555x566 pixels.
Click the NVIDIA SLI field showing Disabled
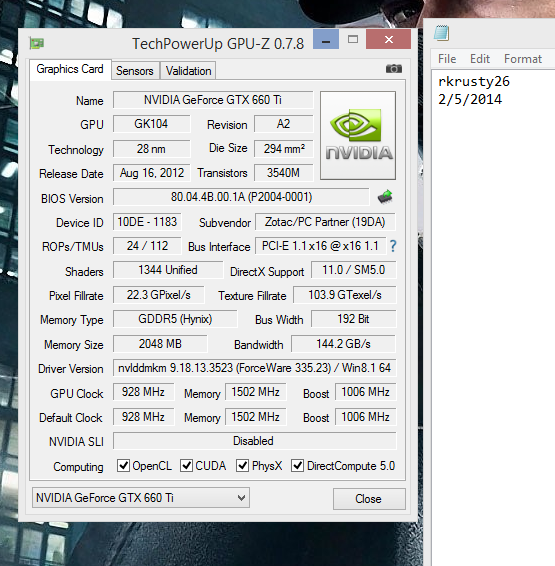pyautogui.click(x=254, y=441)
